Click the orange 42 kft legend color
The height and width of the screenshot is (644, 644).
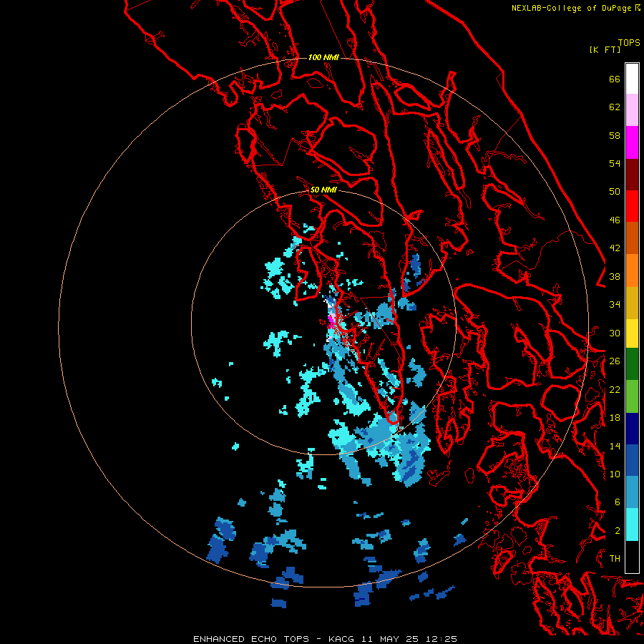pos(632,270)
